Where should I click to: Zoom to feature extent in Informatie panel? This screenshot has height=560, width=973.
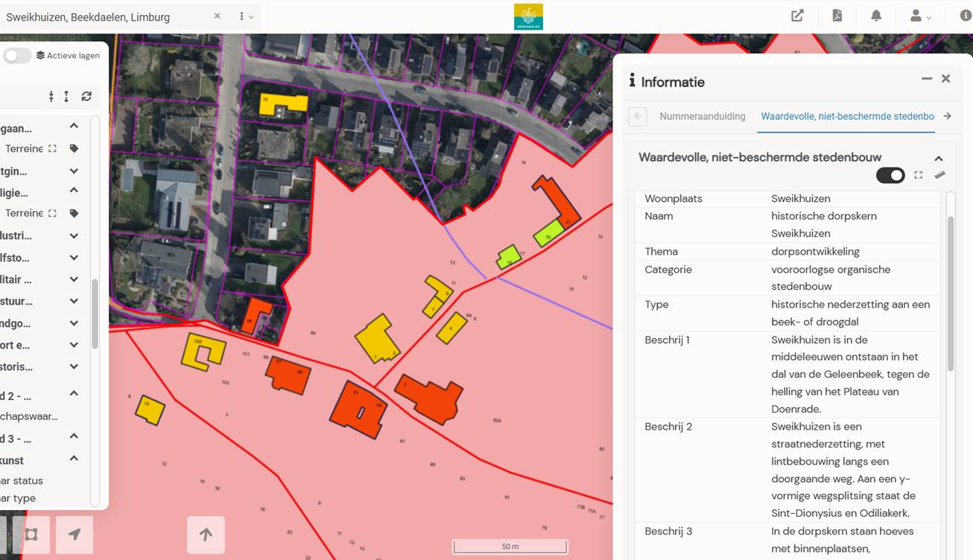919,175
